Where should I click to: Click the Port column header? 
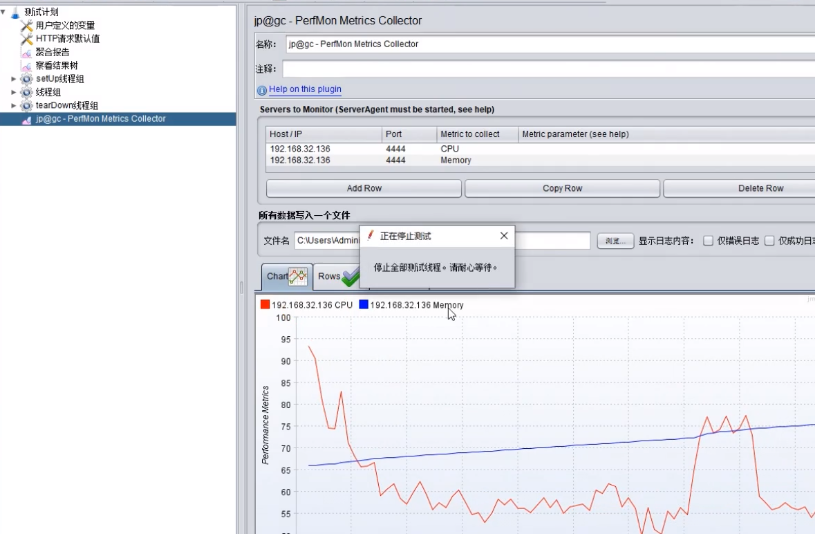pyautogui.click(x=409, y=134)
